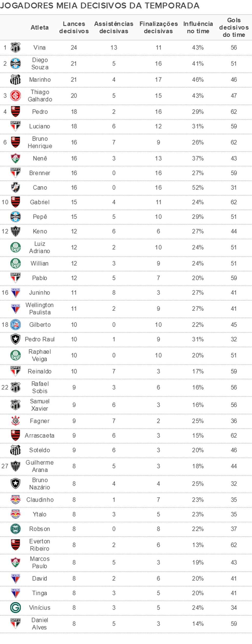The width and height of the screenshot is (252, 644).
Task: Click the Palmeiras crest beside Luiz Adriano
Action: tap(15, 247)
